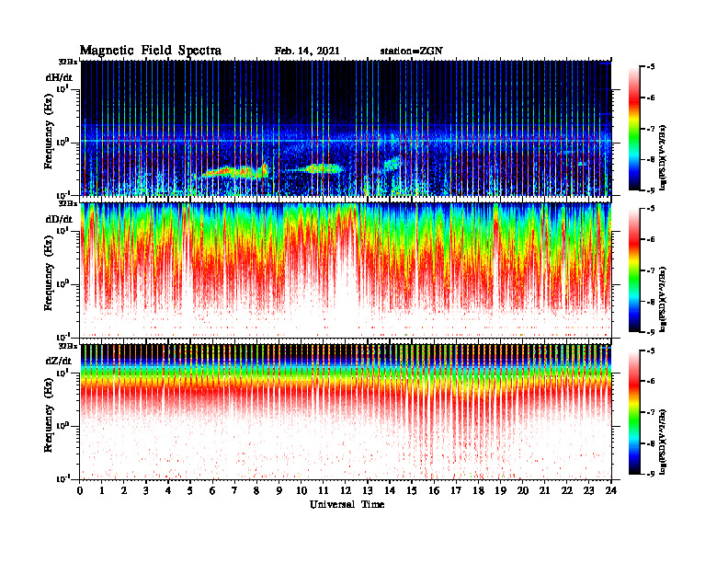728x563 pixels.
Task: Click hour tick label "15" on time axis
Action: (412, 491)
